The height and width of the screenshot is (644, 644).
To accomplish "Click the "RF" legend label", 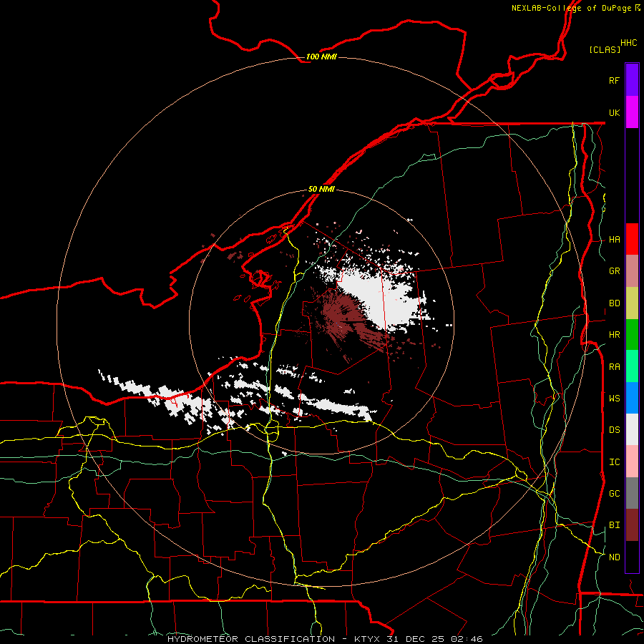I will (x=614, y=80).
